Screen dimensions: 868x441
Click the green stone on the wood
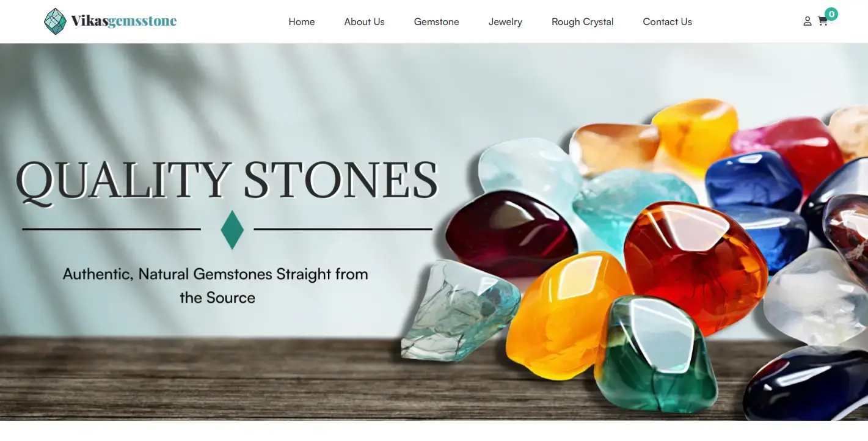(655, 353)
